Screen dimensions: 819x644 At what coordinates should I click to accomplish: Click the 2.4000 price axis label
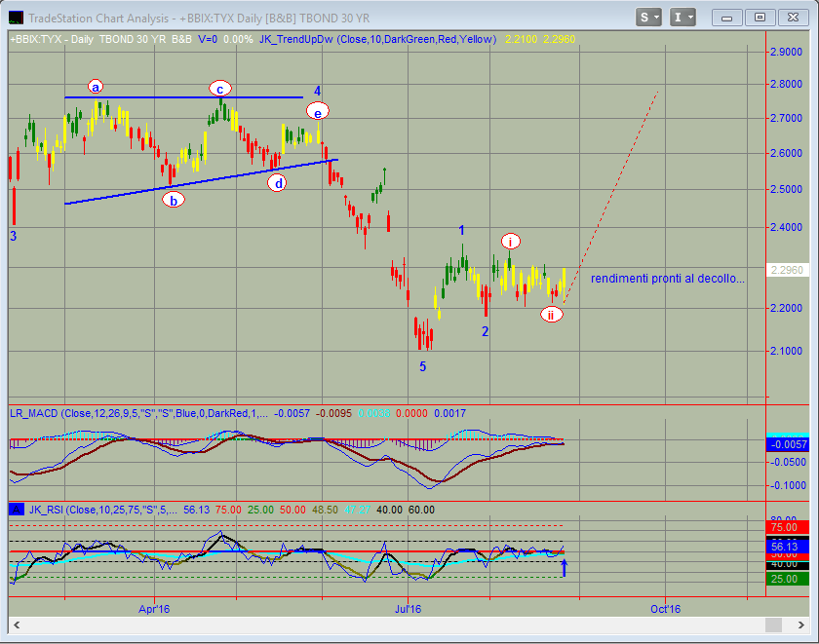[x=786, y=227]
